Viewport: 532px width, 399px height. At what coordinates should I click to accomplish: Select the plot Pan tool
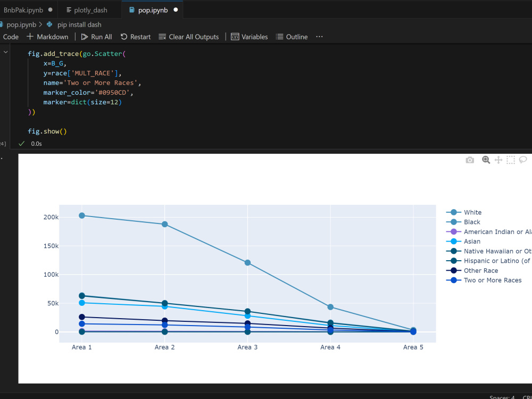[x=498, y=160]
